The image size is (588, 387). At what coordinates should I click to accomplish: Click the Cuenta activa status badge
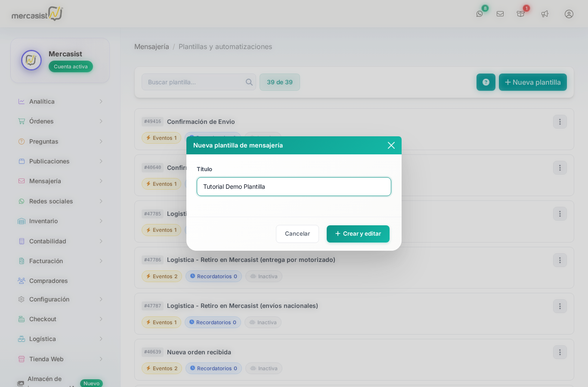71,67
